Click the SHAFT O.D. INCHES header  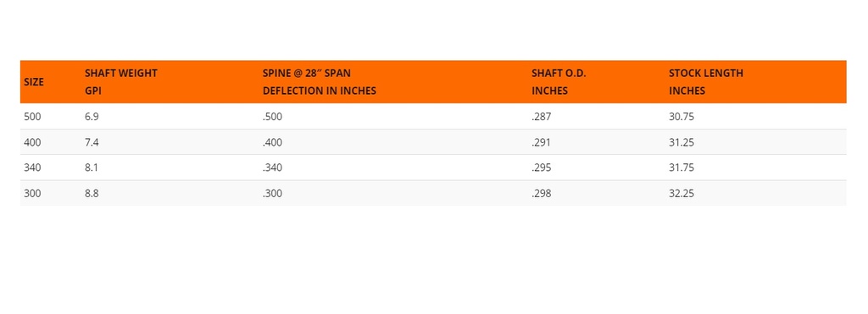[x=559, y=82]
